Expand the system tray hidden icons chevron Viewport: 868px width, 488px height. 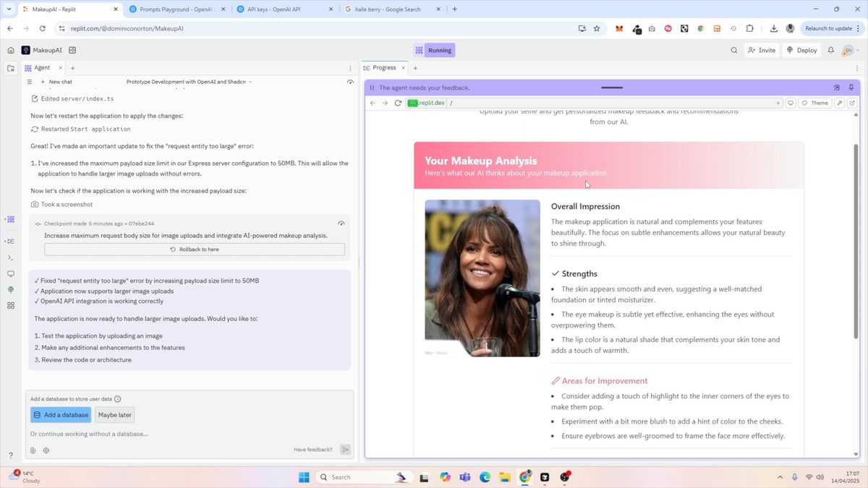coord(780,477)
